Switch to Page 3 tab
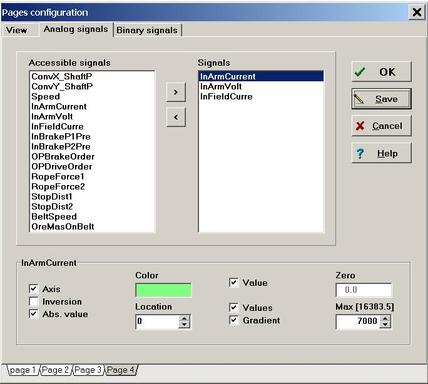Viewport: 428px width, 384px height. pos(88,370)
